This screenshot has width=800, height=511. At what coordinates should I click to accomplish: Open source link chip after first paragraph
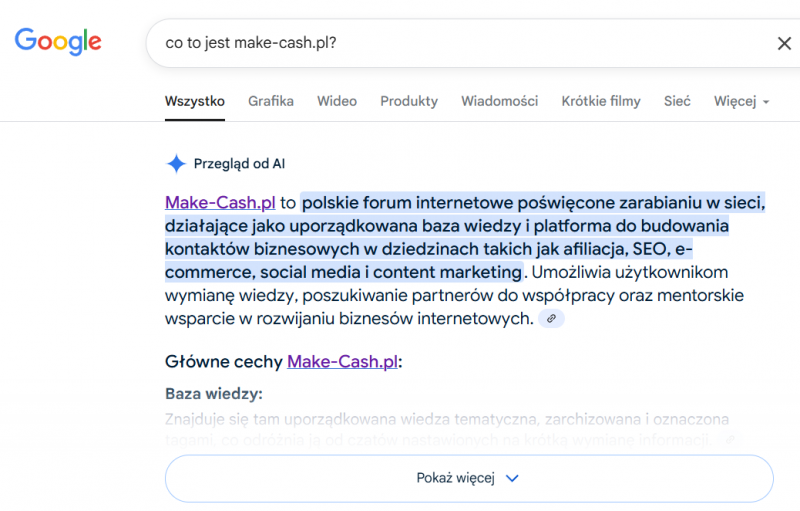click(x=550, y=319)
